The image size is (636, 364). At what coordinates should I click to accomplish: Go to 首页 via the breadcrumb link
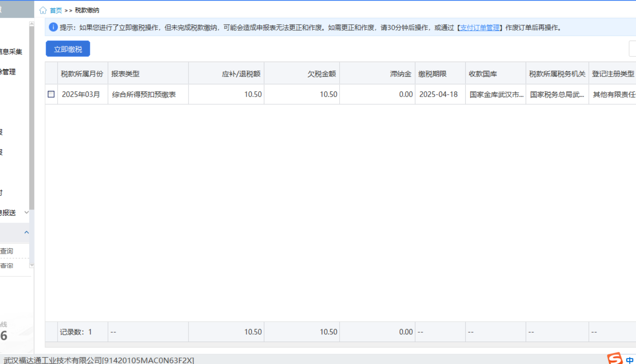coord(56,10)
